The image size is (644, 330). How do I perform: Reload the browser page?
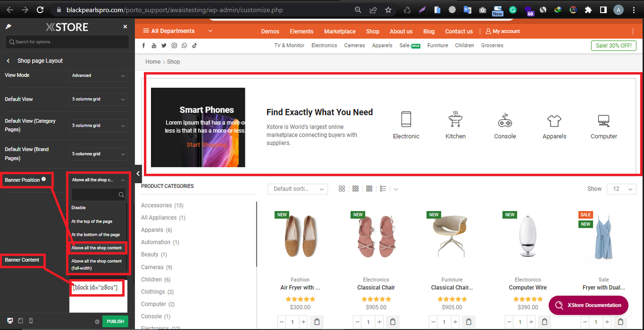(40, 10)
